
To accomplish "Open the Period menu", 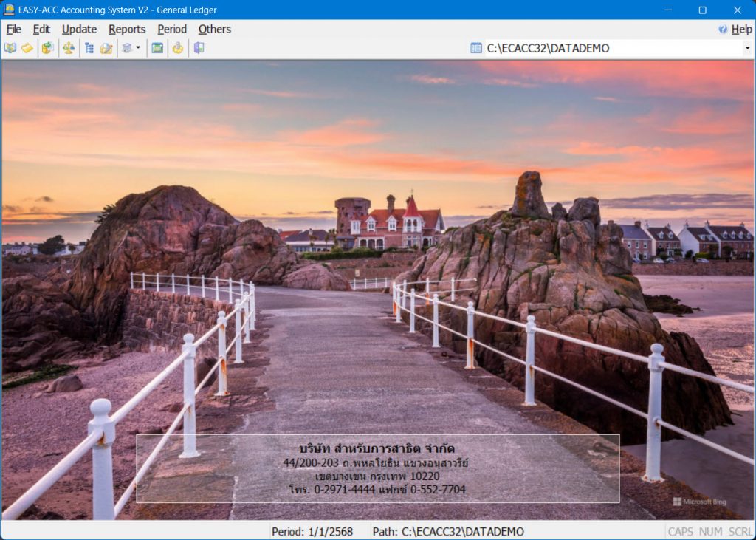I will [172, 29].
